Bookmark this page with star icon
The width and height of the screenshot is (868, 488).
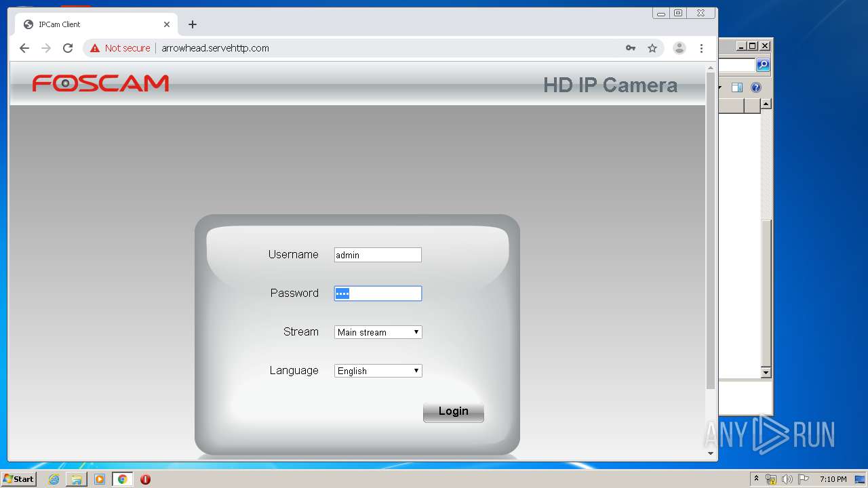point(652,48)
